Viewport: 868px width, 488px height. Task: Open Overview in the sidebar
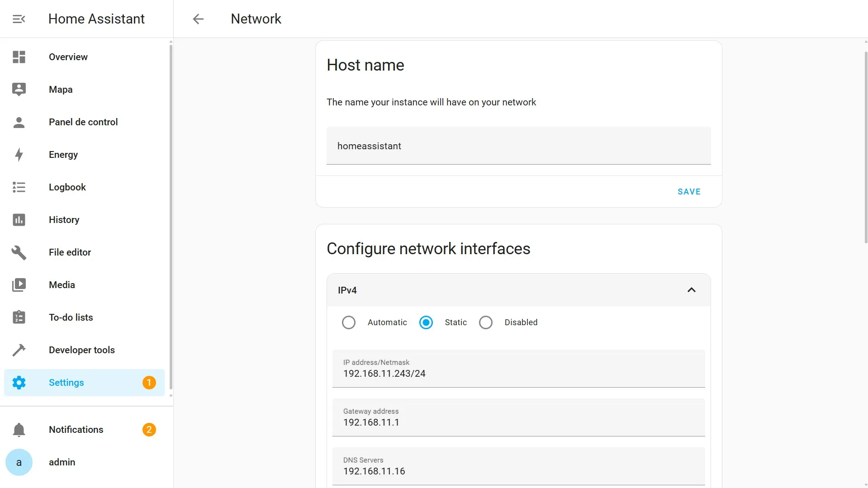[x=84, y=57]
